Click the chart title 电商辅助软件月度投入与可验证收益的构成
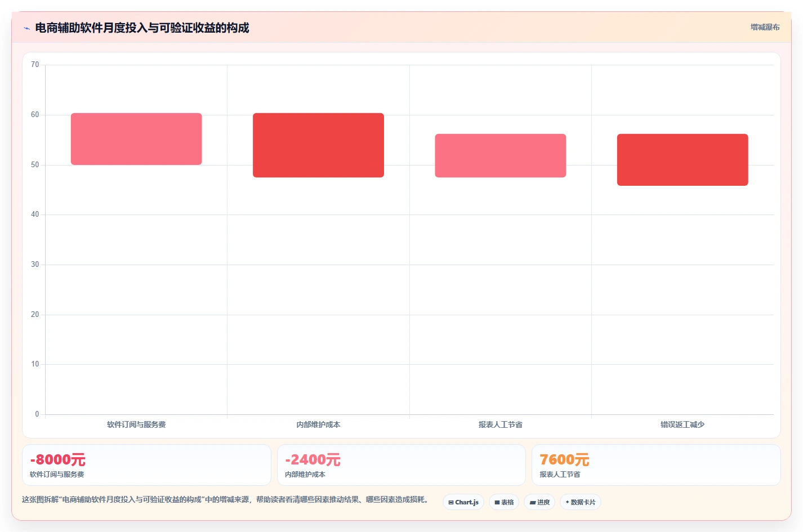The height and width of the screenshot is (532, 803). click(x=142, y=28)
